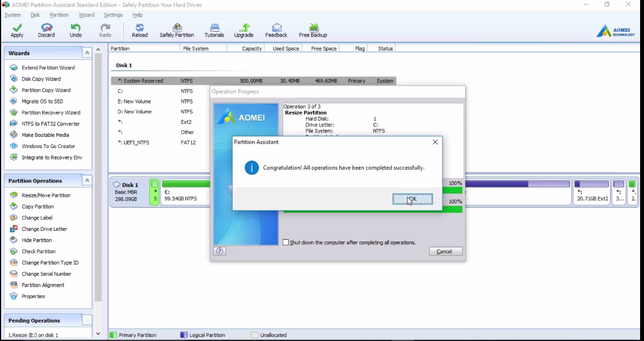Select Change Serial Number operation

(46, 274)
